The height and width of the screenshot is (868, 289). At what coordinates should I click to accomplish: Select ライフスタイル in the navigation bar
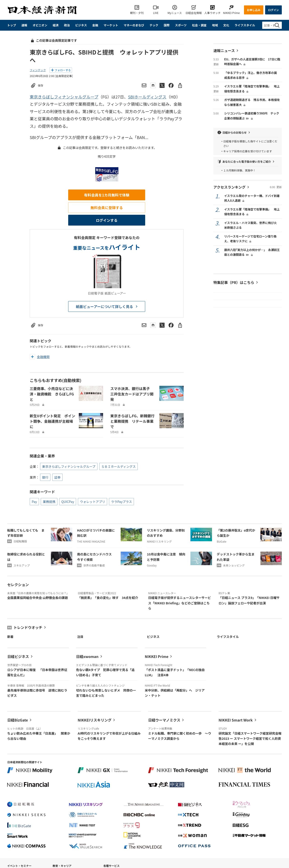(245, 25)
